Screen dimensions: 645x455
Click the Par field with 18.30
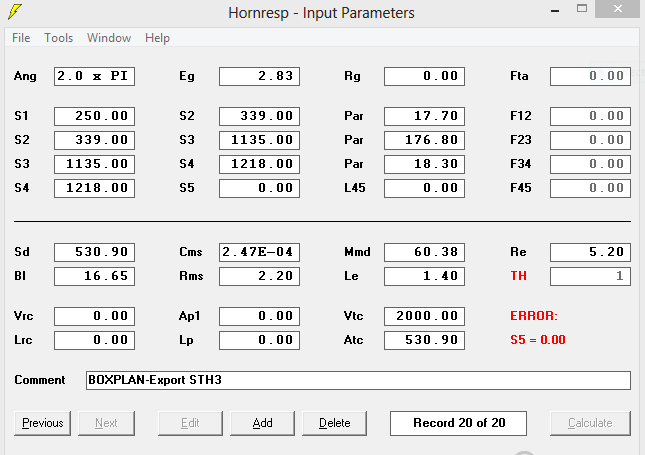pos(425,164)
